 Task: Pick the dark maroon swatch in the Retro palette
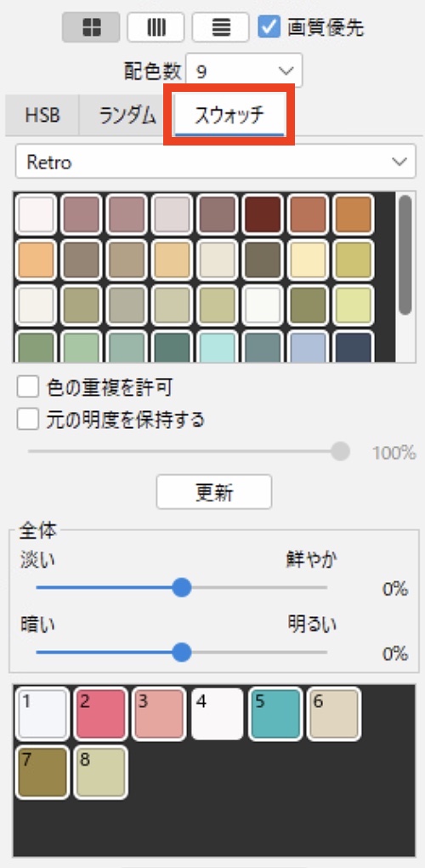click(x=263, y=214)
